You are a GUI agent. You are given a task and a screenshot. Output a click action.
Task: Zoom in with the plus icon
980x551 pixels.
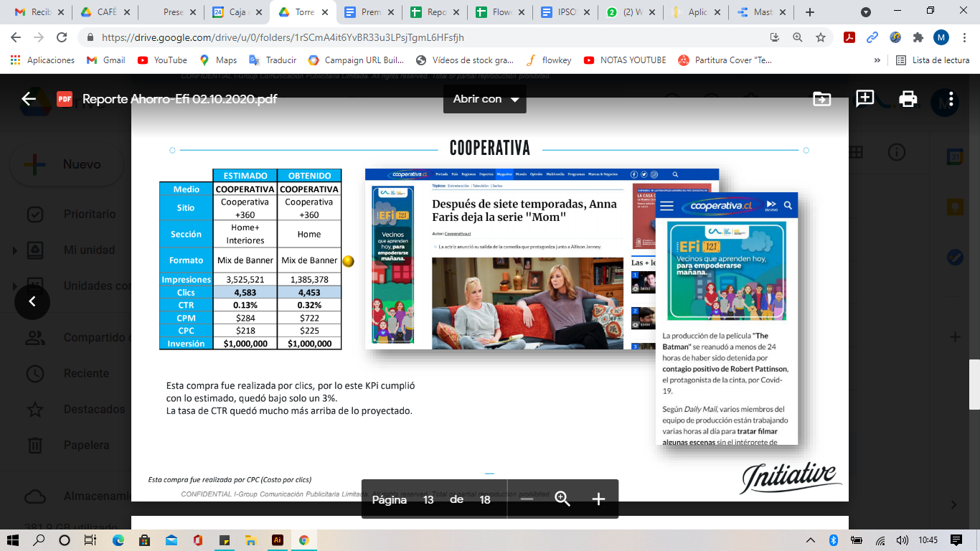(598, 499)
